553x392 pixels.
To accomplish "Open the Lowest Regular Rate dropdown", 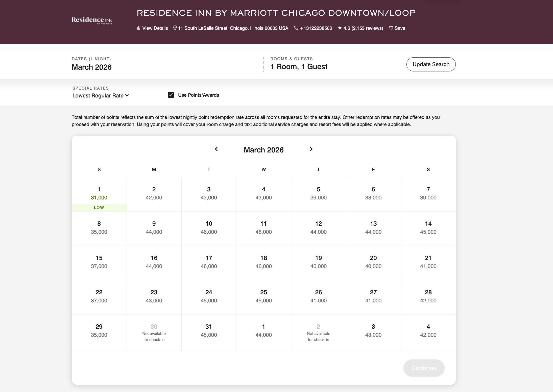I will pyautogui.click(x=101, y=96).
